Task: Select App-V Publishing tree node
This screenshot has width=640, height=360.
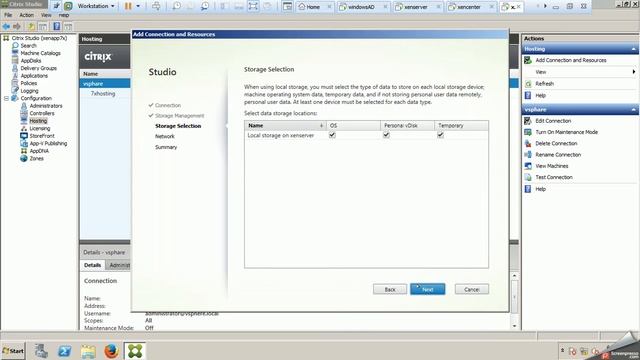Action: pyautogui.click(x=48, y=143)
